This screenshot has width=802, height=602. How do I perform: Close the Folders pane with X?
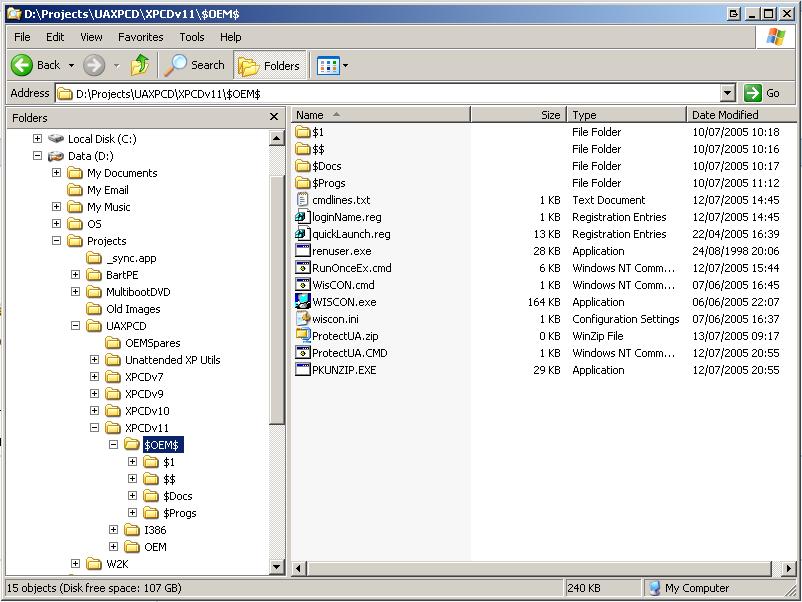pos(274,117)
